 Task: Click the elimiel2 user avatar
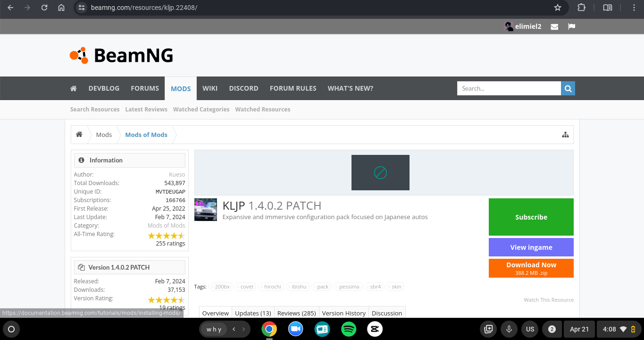coord(509,26)
